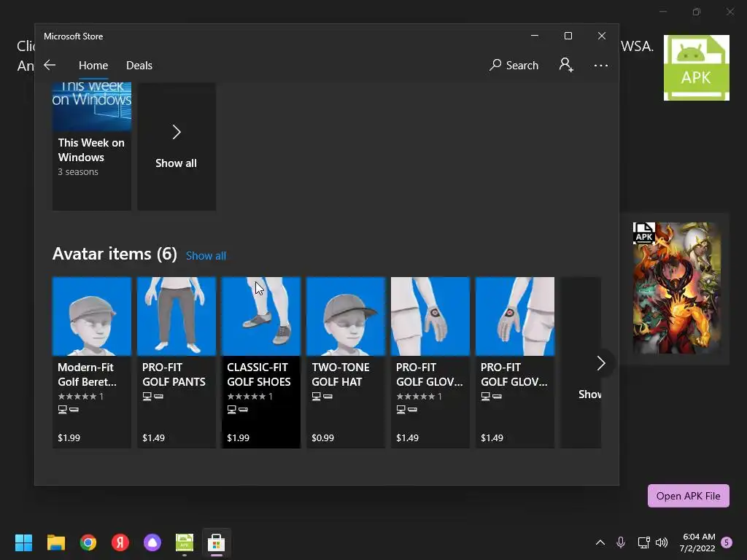Viewport: 747px width, 560px height.
Task: Click the account sign-in person icon
Action: [566, 65]
